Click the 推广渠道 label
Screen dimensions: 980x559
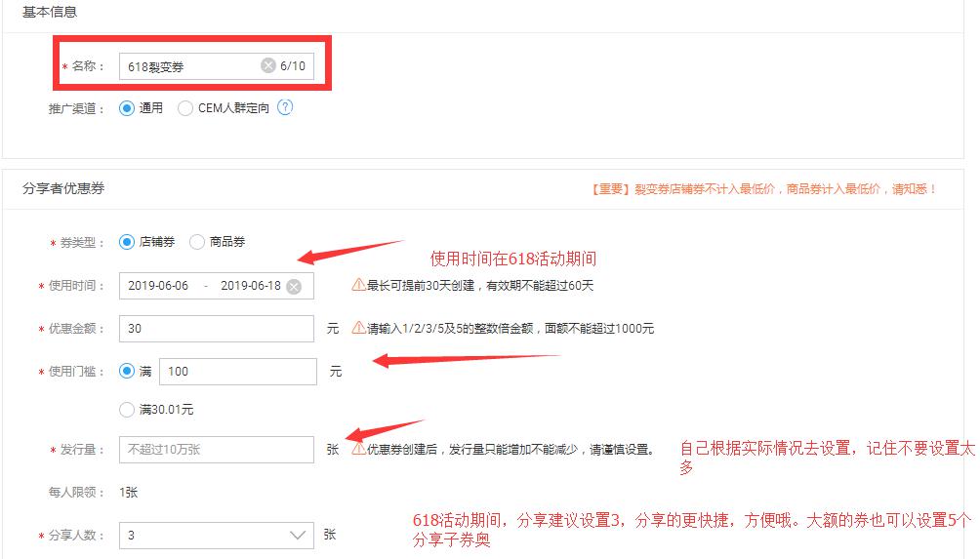point(75,108)
